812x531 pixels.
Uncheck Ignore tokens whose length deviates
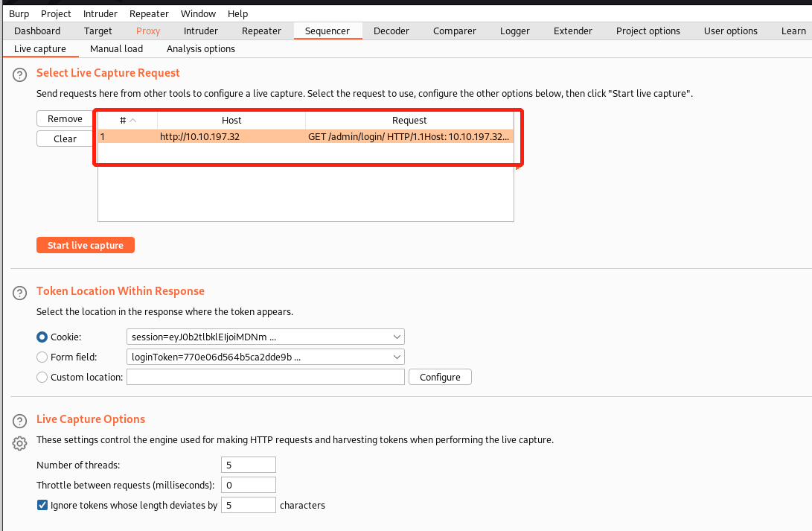[x=42, y=505]
